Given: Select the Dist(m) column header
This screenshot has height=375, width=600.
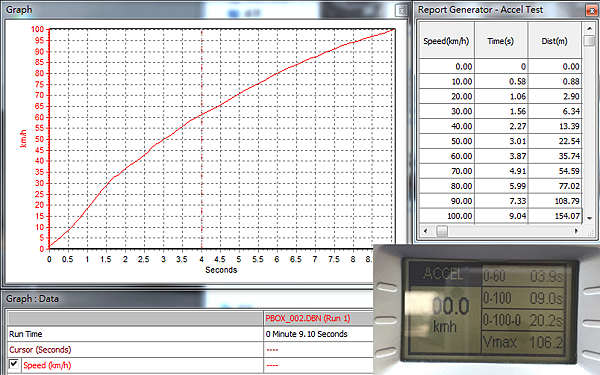Looking at the screenshot, I should point(555,40).
